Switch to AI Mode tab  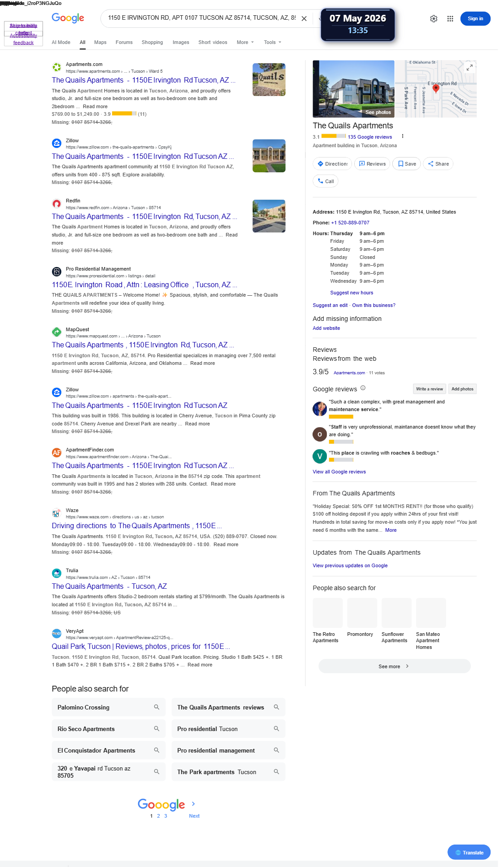point(61,42)
